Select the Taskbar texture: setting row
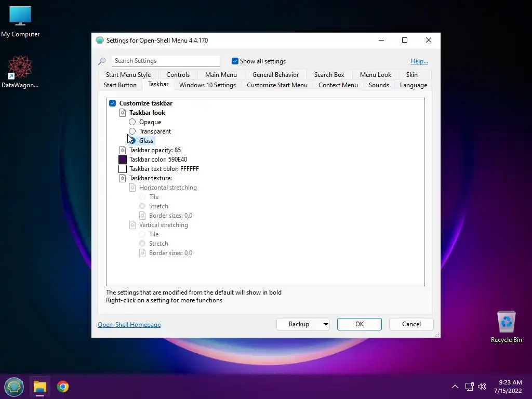532x399 pixels. coord(151,178)
